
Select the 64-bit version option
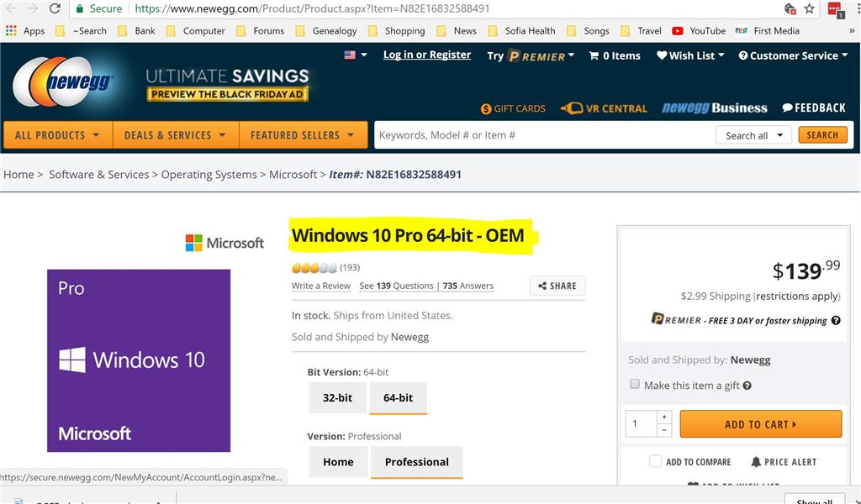pos(398,397)
